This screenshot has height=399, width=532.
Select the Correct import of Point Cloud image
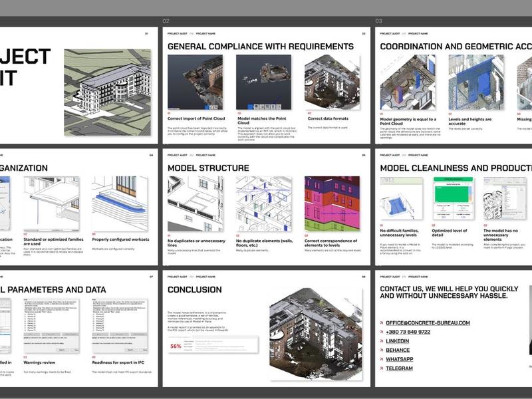point(195,82)
